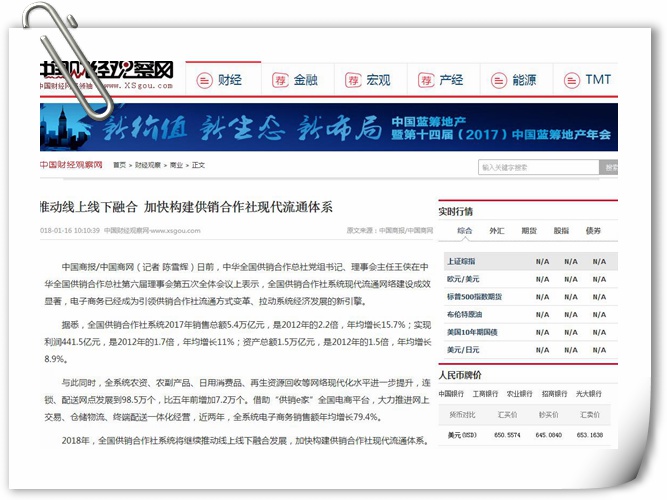Select the 债券 market tab
The height and width of the screenshot is (500, 667).
(x=593, y=231)
